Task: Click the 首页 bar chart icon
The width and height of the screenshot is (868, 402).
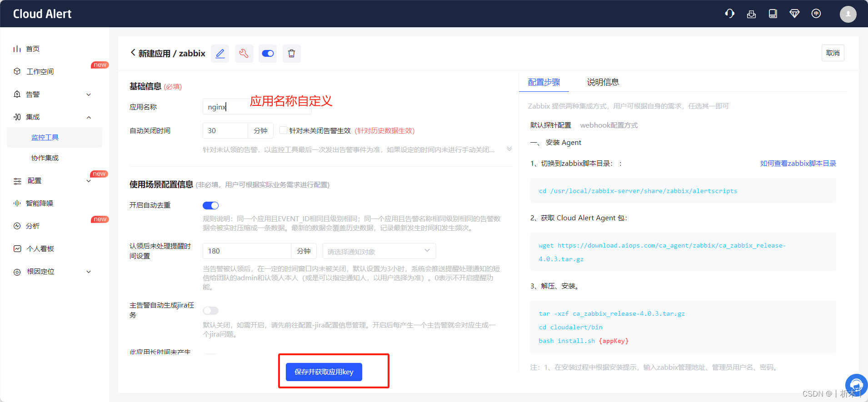Action: coord(17,49)
